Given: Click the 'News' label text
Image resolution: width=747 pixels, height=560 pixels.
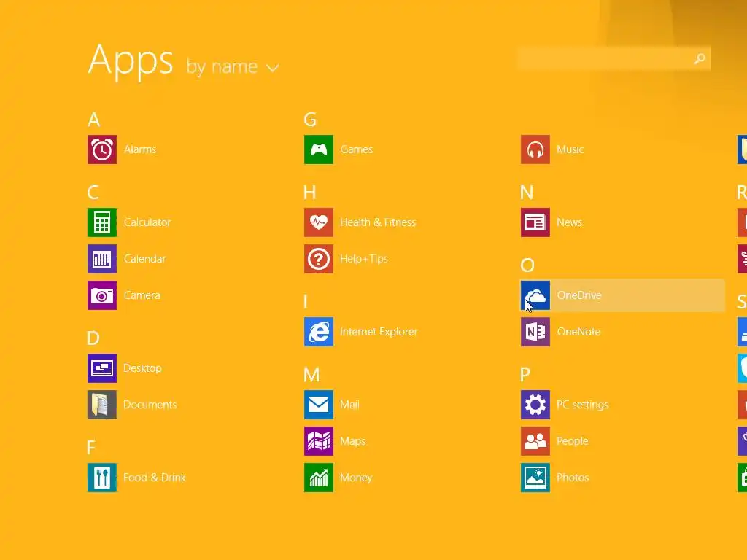Looking at the screenshot, I should point(569,222).
